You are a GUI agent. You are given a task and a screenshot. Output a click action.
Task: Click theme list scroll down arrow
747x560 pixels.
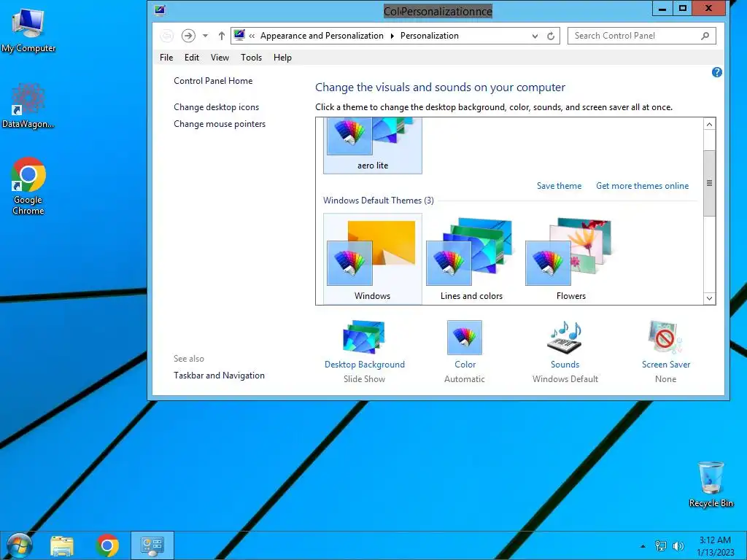(709, 298)
